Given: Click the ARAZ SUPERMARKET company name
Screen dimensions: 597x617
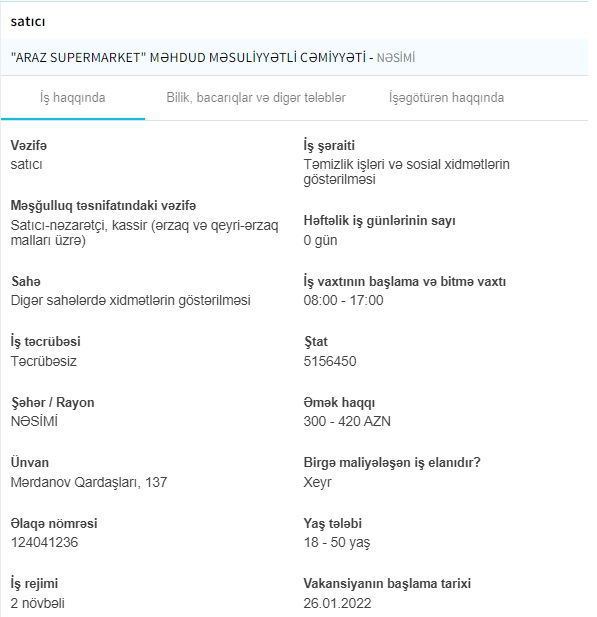Looking at the screenshot, I should pyautogui.click(x=188, y=58).
